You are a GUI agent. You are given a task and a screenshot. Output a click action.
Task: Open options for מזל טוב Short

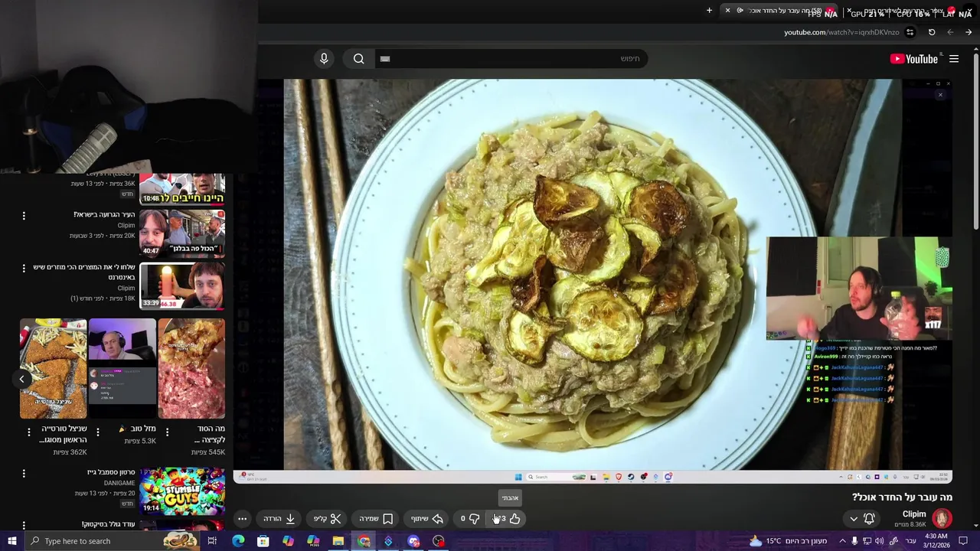tap(97, 432)
